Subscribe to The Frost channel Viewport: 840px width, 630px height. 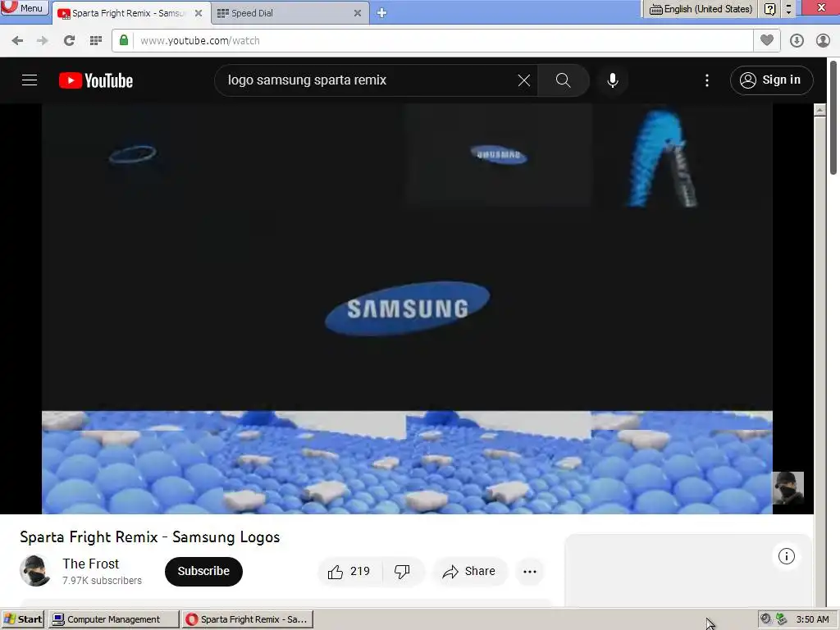point(203,571)
